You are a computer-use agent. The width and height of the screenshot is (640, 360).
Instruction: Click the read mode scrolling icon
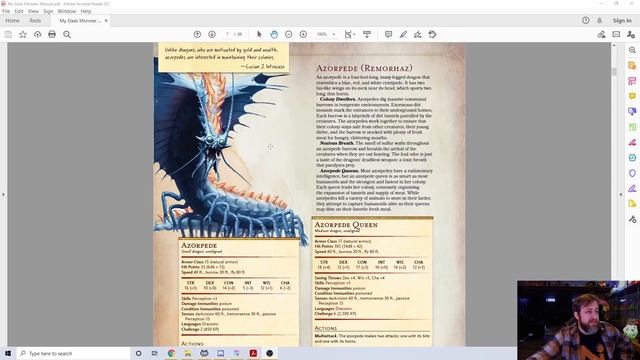point(367,35)
